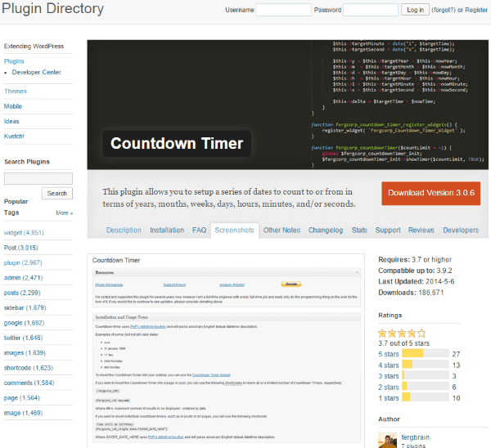This screenshot has height=448, width=491.
Task: Click into the Search Plugins text box
Action: pyautogui.click(x=38, y=178)
